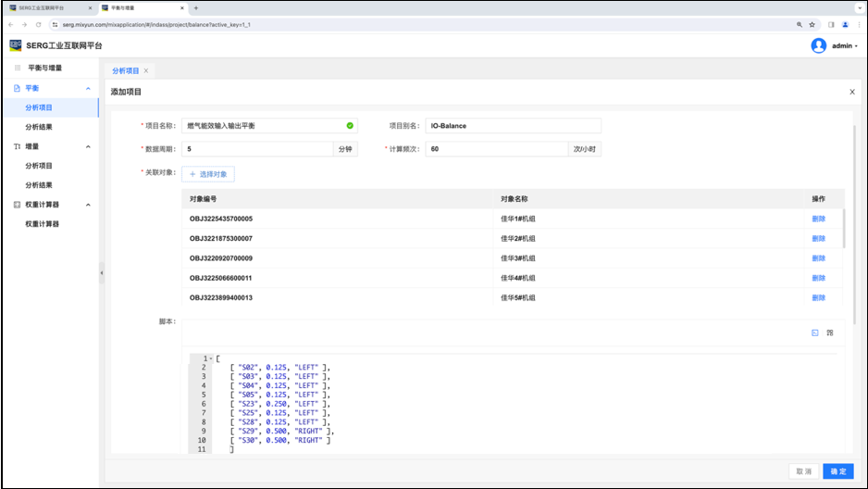Bookmark this page with the star icon

812,24
